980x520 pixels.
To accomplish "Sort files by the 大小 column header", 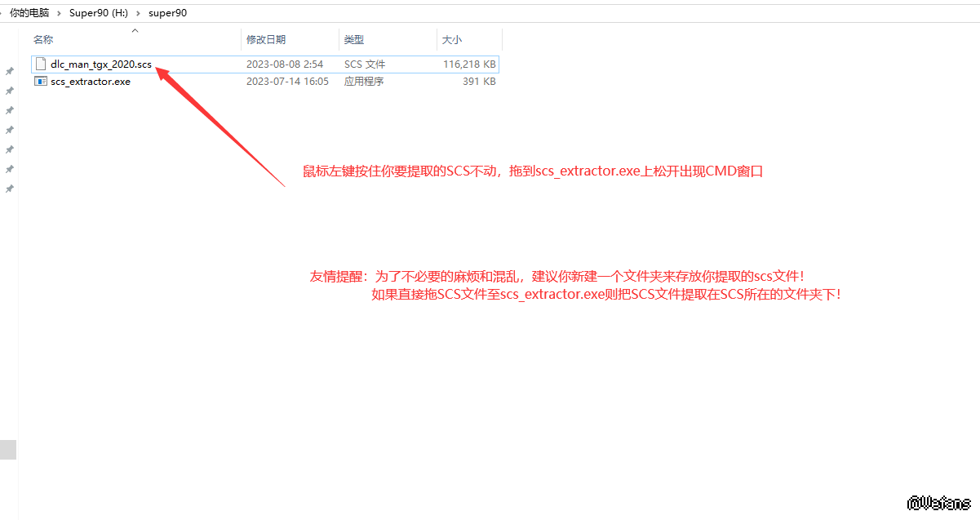I will (451, 39).
